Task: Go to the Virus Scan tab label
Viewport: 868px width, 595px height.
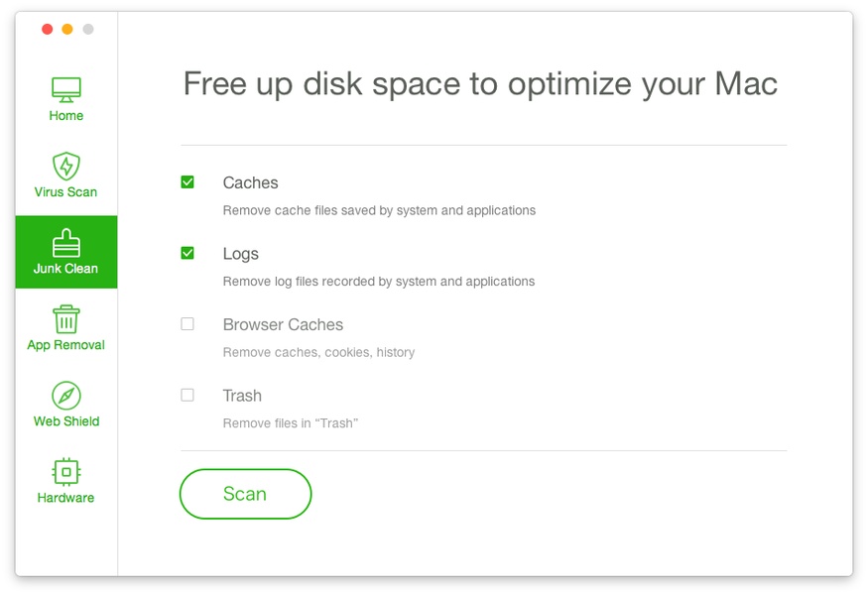Action: click(x=66, y=192)
